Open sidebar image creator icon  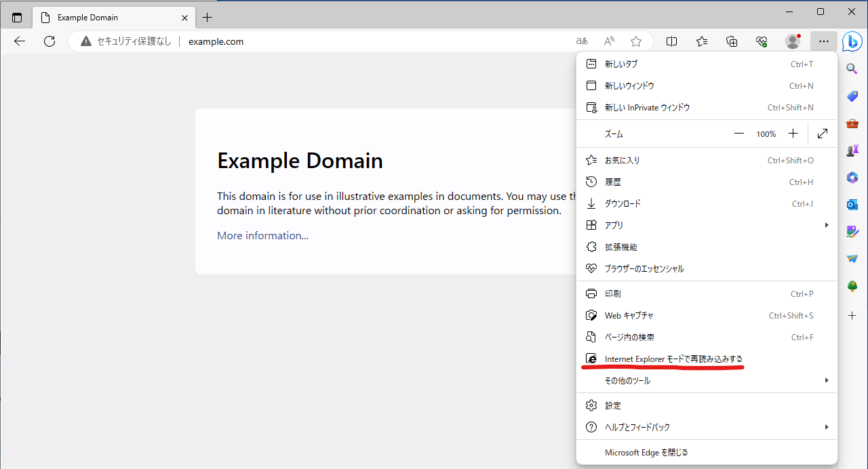[x=852, y=232]
